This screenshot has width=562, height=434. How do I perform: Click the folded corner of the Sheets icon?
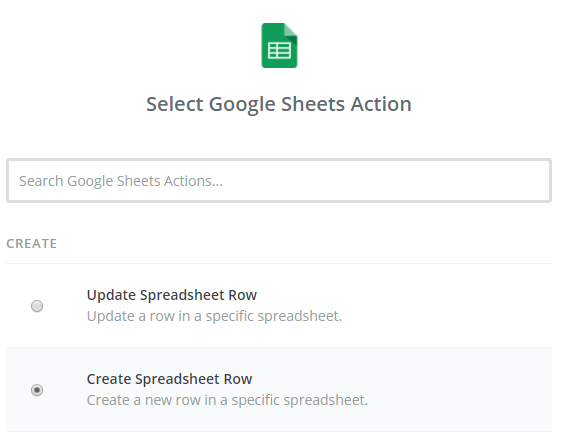291,30
